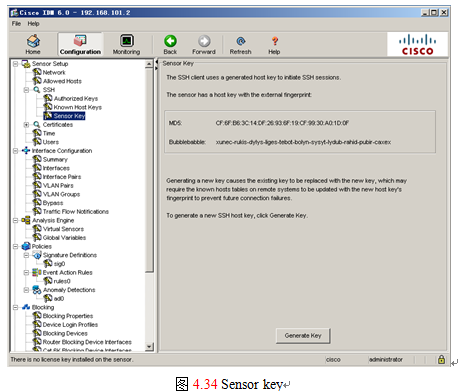Collapse the Anomaly Detections node
This screenshot has height=391, width=473.
coord(26,290)
